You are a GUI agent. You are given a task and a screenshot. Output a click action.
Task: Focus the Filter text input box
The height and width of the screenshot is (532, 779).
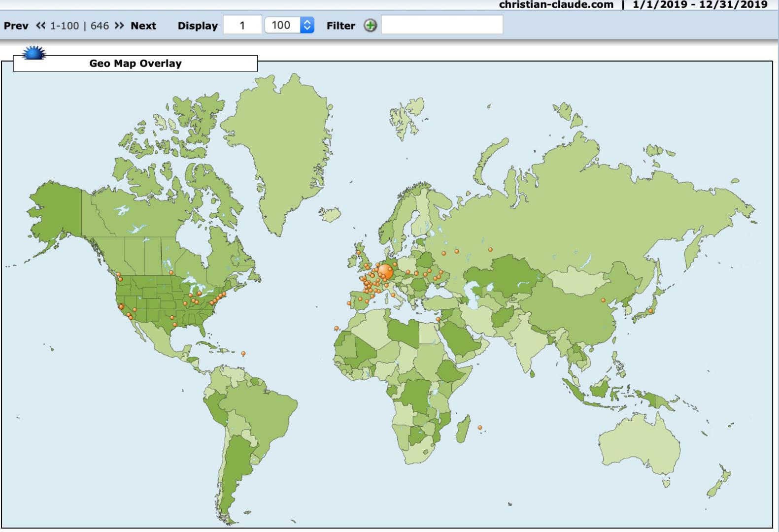click(x=442, y=25)
